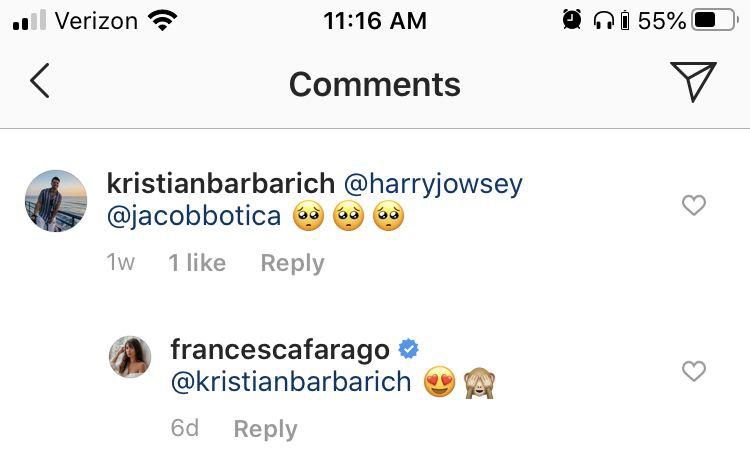The image size is (750, 467).
Task: Like kristianbarbarich's comment with the heart
Action: 693,205
